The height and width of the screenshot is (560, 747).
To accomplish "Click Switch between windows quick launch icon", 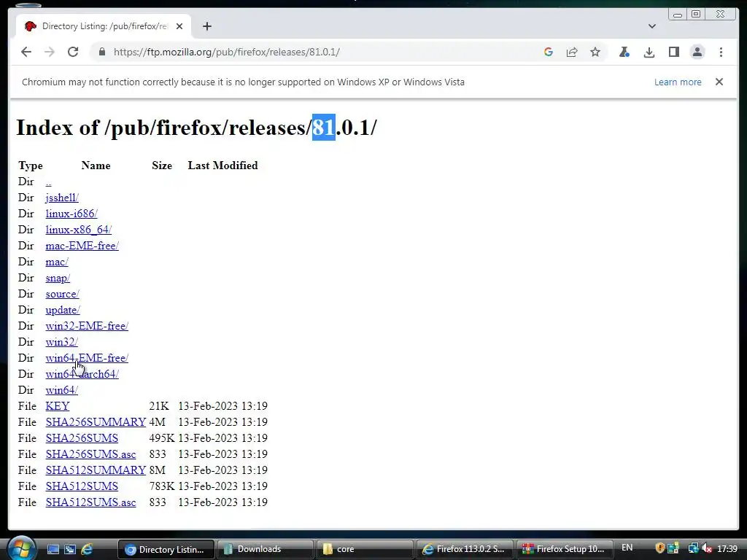I will click(69, 550).
